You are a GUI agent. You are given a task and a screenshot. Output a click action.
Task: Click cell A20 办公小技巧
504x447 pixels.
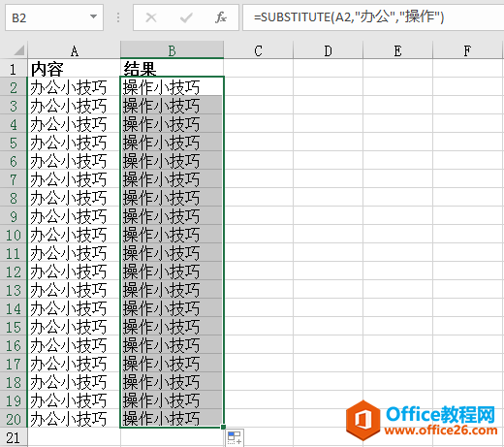tap(74, 418)
